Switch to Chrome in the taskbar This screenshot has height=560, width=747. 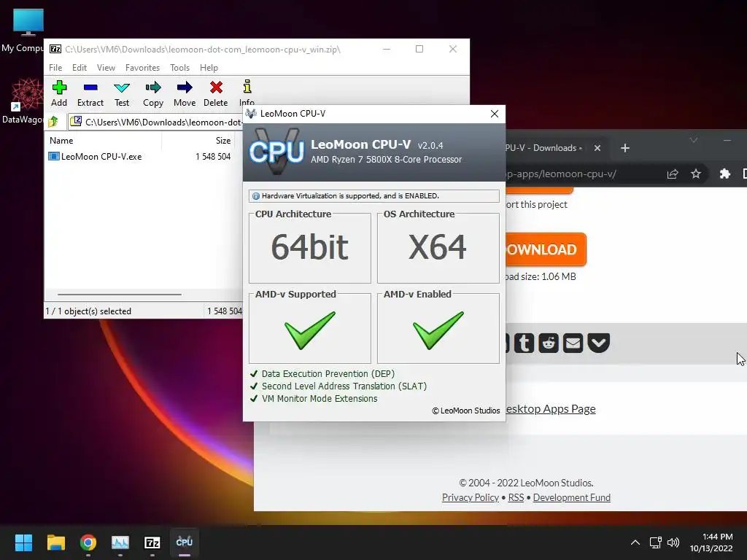click(88, 542)
